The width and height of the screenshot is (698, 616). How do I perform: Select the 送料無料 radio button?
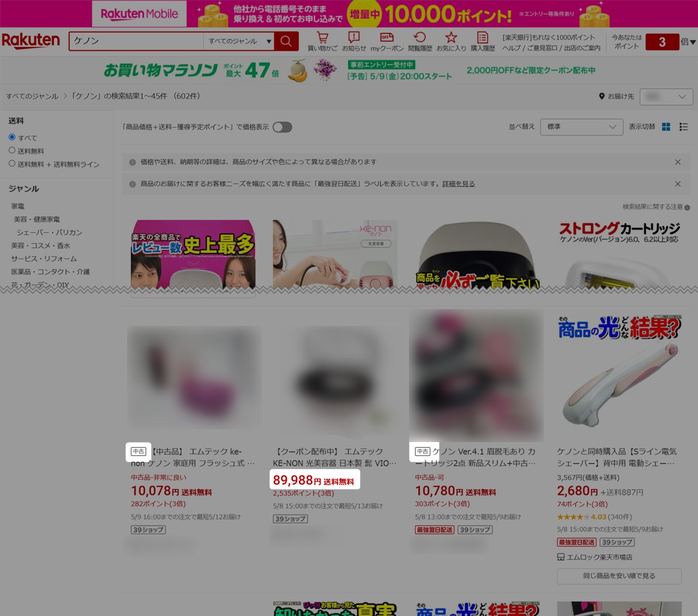point(12,150)
